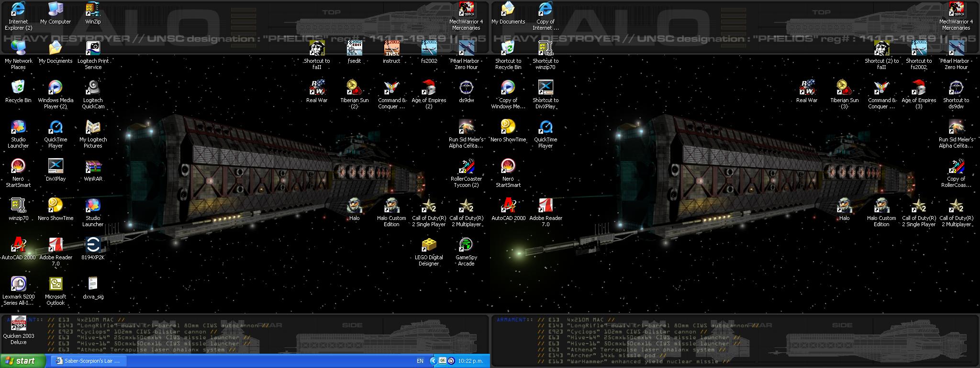Select Copy of RollerCoaster Tycoon icon
The height and width of the screenshot is (368, 980).
[x=956, y=173]
